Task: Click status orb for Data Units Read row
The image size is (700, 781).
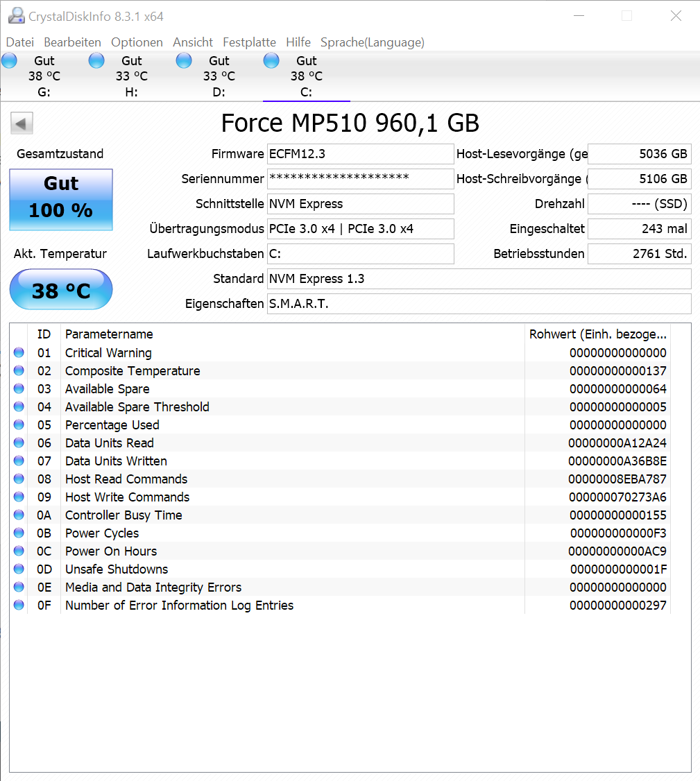Action: click(x=19, y=443)
